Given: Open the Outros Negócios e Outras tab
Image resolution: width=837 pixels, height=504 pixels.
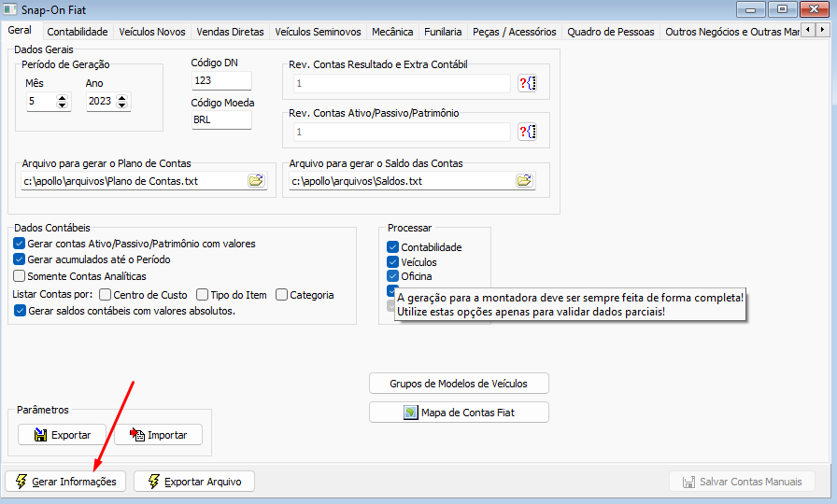Looking at the screenshot, I should pos(731,32).
